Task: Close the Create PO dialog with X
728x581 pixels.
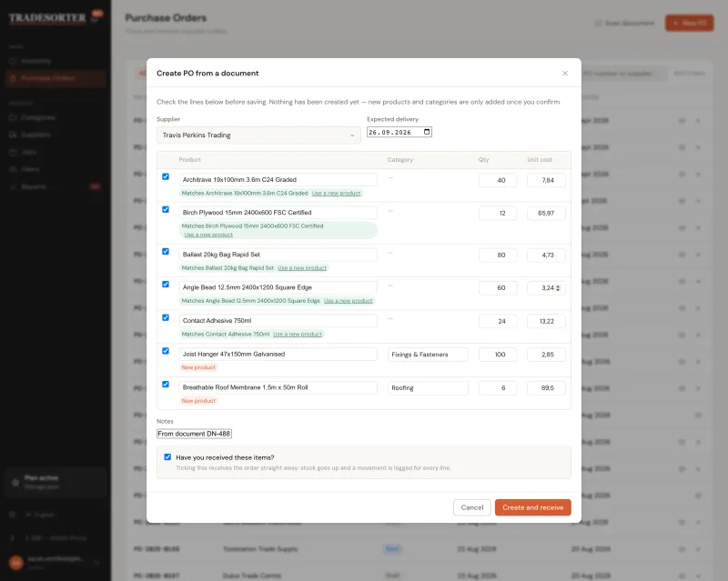Action: [x=565, y=74]
